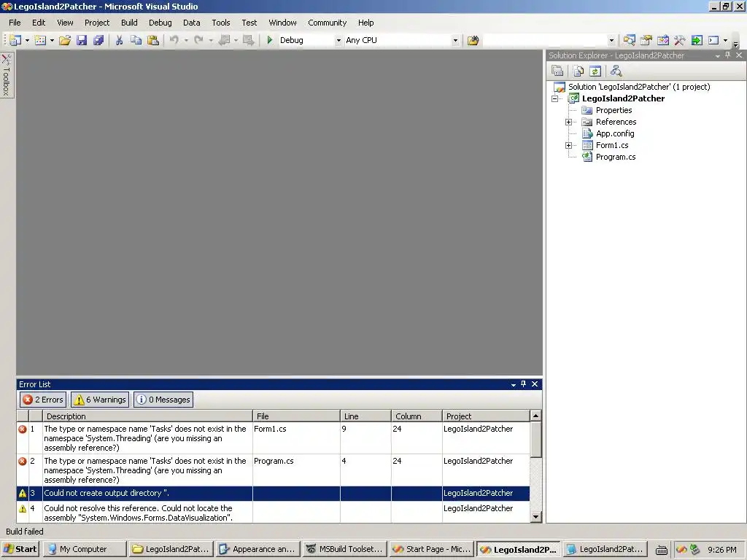Switch to MSBuild Toolset taskbar window
Viewport: 747px width, 560px height.
(x=345, y=549)
